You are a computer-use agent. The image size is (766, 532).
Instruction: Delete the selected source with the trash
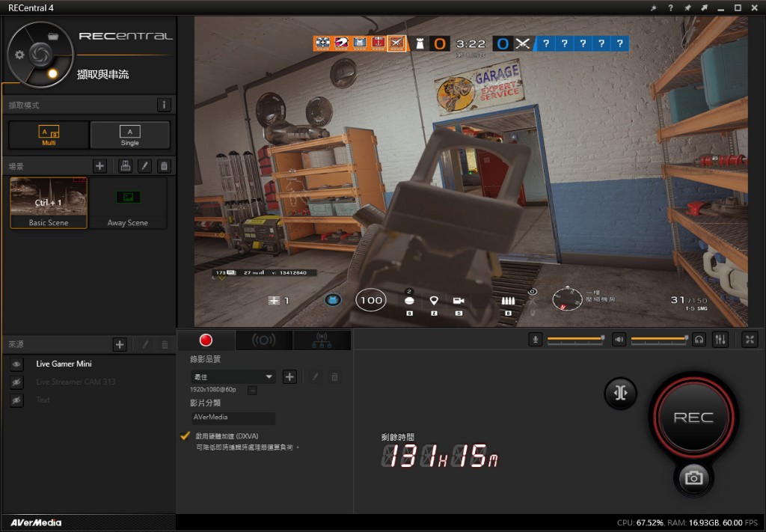(x=165, y=344)
